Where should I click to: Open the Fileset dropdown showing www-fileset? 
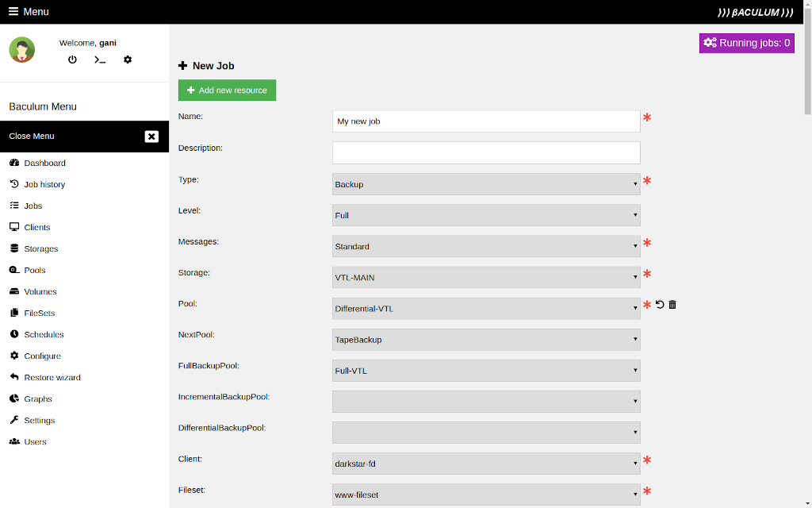[486, 495]
